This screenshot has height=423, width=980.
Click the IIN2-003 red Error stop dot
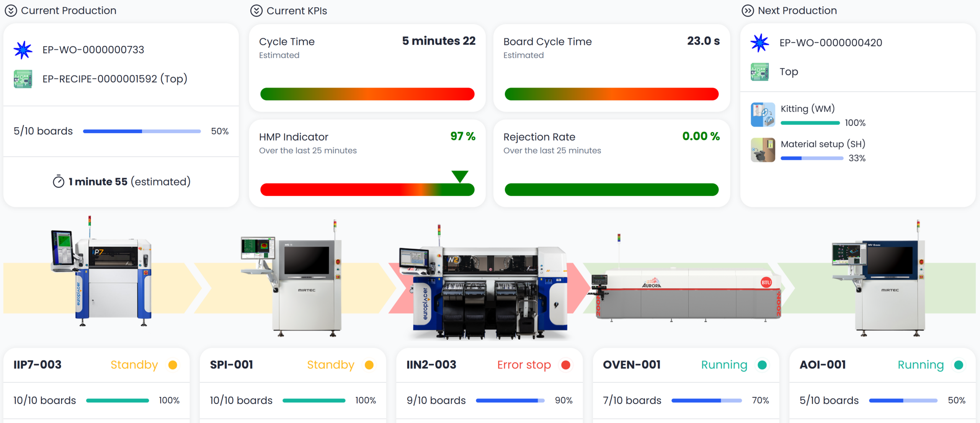[x=566, y=365]
